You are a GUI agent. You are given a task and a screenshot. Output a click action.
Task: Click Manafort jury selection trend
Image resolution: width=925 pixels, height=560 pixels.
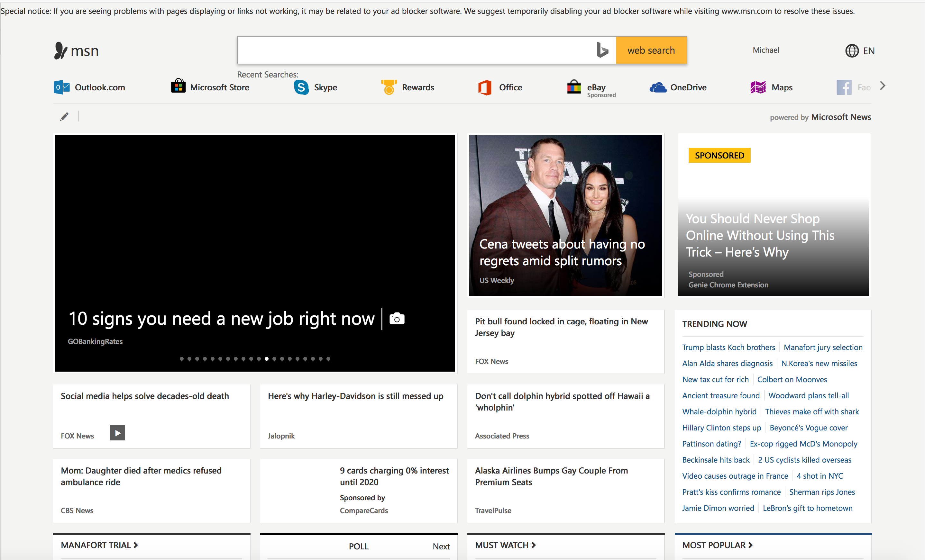point(823,347)
